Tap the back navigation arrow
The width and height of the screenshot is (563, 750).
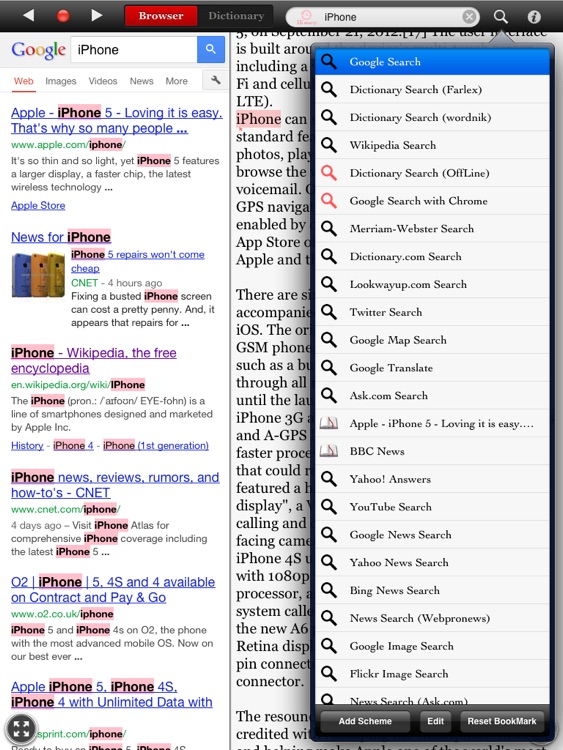click(x=29, y=15)
